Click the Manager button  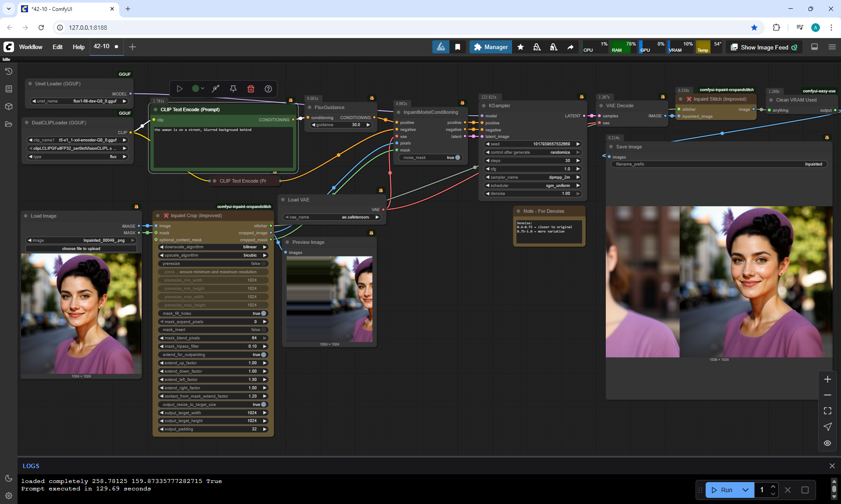(491, 47)
